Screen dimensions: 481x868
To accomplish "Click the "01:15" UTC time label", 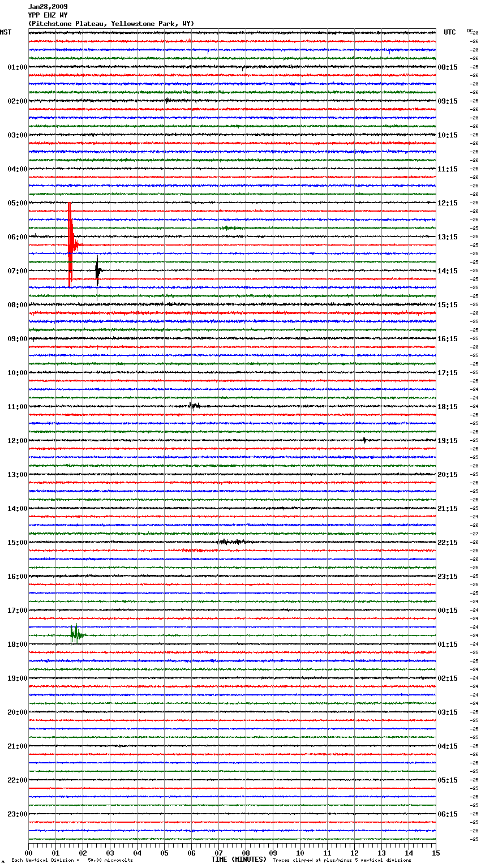I will [x=448, y=644].
